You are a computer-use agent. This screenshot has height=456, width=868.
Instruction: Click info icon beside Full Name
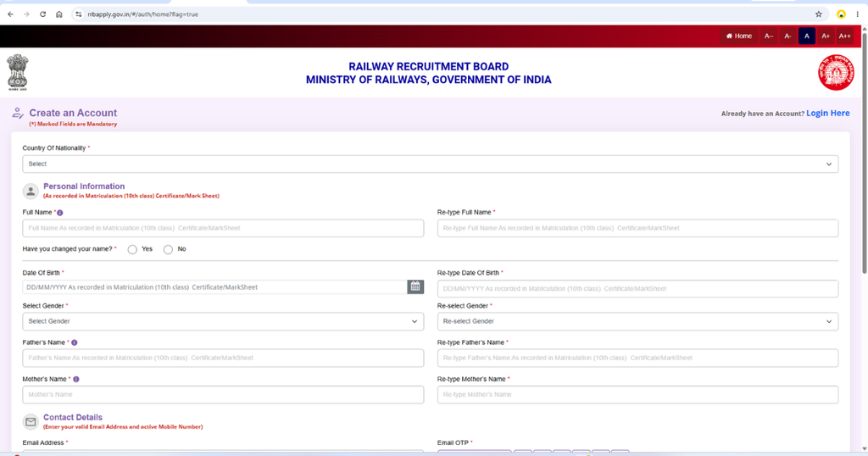tap(60, 213)
